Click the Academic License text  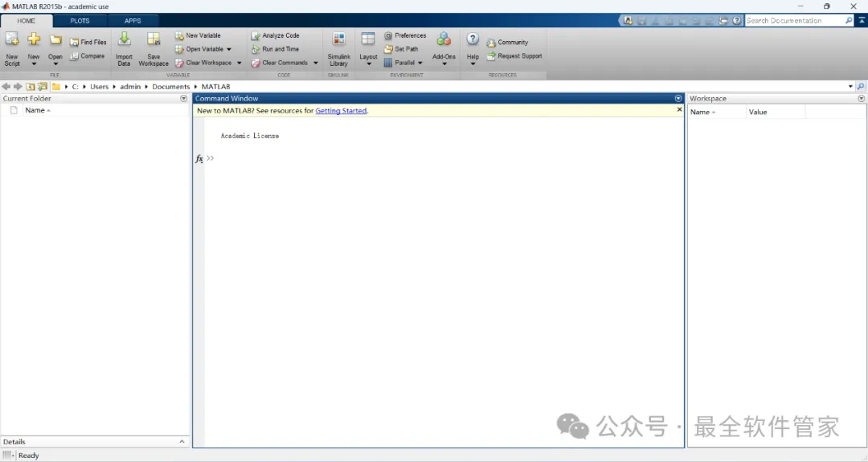250,136
